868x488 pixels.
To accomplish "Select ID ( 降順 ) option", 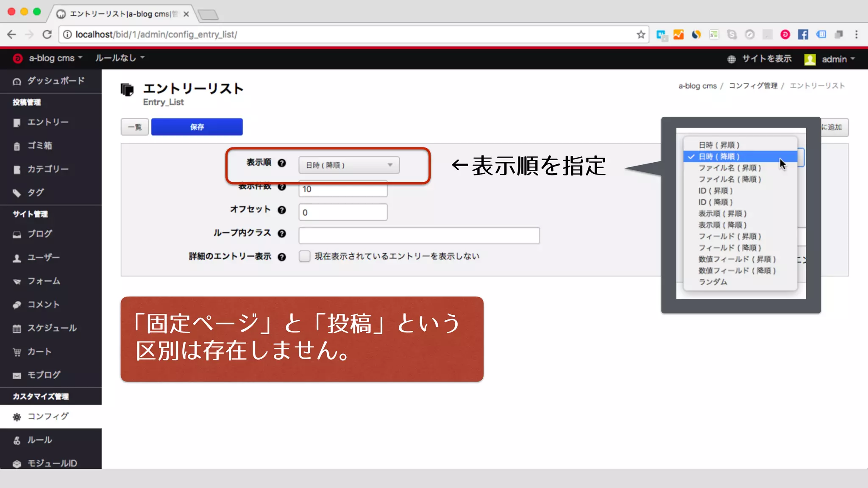I will (x=740, y=202).
